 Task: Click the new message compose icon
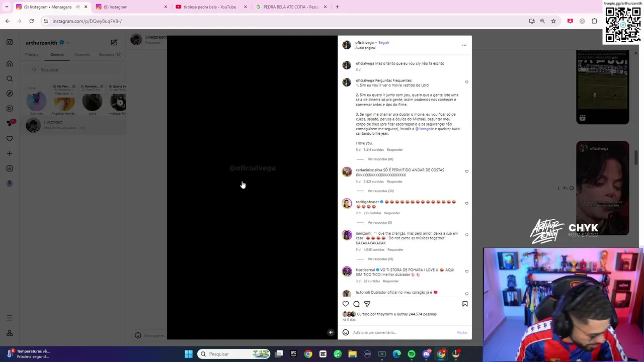pyautogui.click(x=114, y=43)
